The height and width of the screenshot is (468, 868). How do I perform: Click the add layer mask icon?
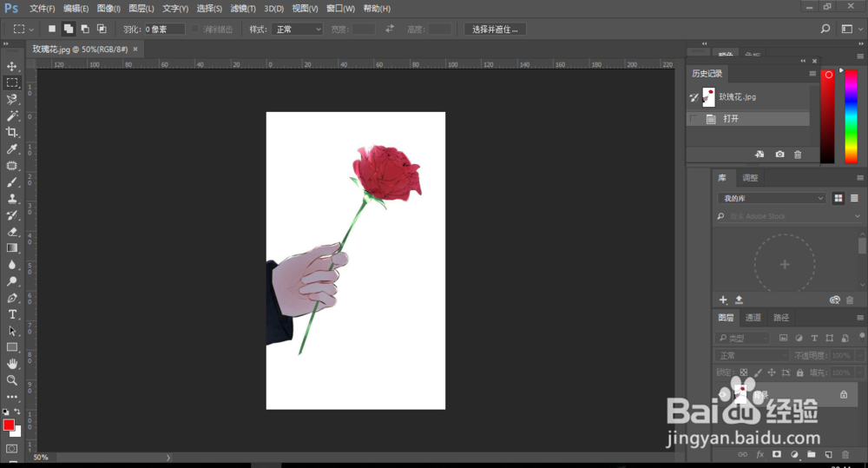pos(777,455)
